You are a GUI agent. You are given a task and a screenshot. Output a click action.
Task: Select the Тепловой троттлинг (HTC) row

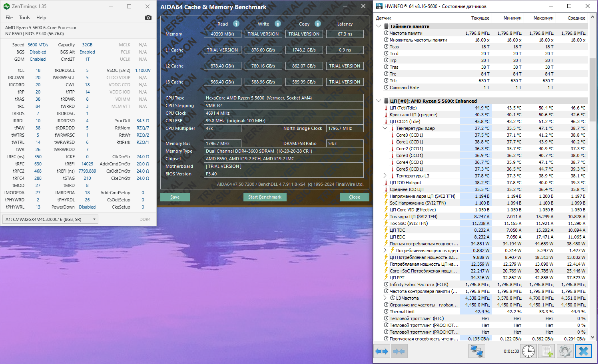(x=481, y=318)
